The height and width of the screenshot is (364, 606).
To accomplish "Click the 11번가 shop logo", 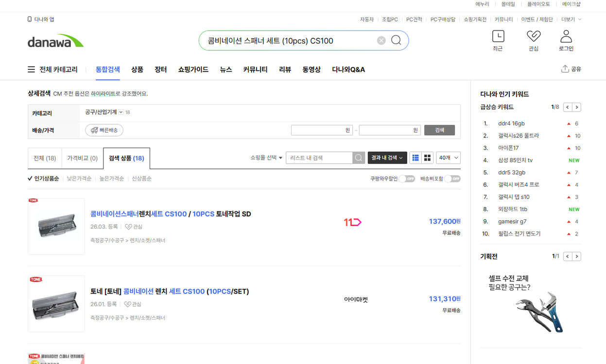I will [x=353, y=222].
